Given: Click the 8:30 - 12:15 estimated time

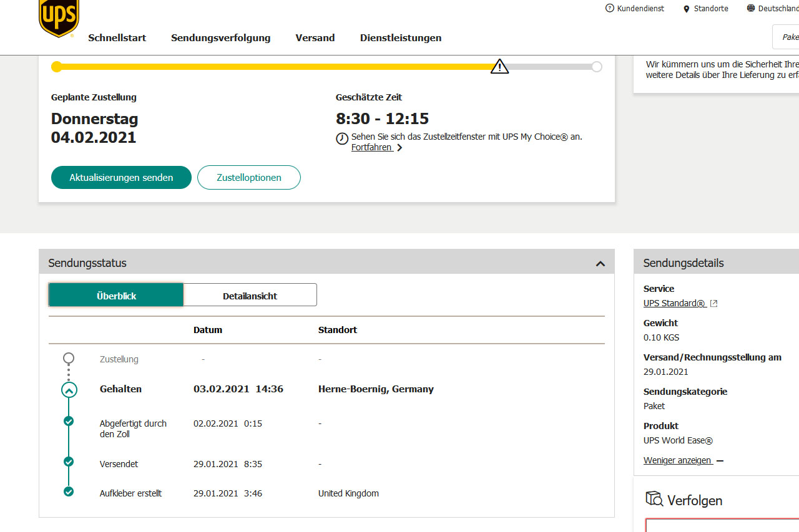Looking at the screenshot, I should tap(382, 118).
